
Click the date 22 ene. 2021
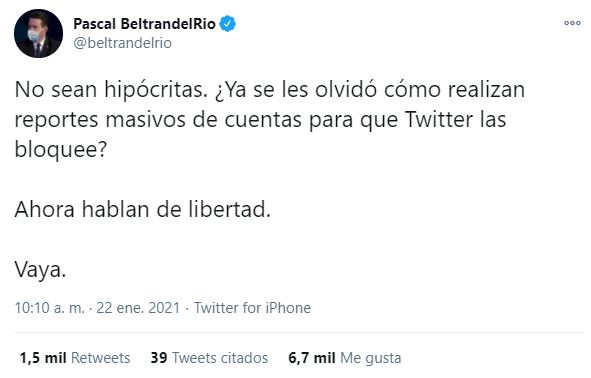click(138, 308)
